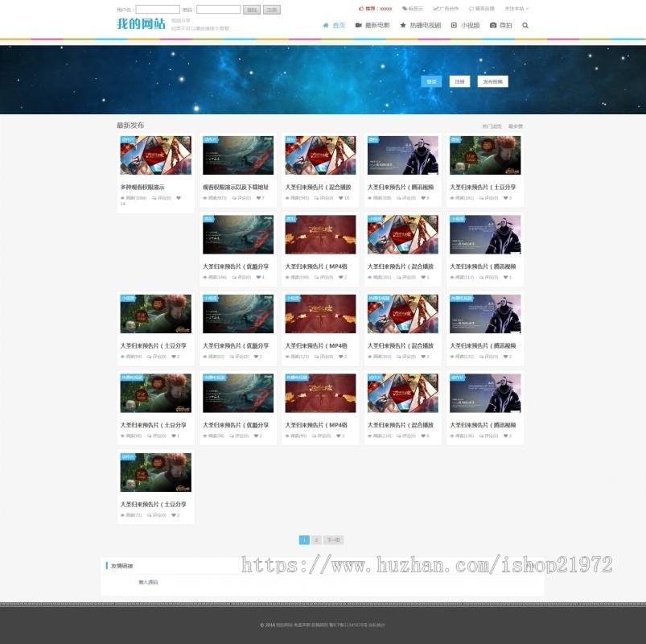646x644 pixels.
Task: Click the 发布视频 button on the banner
Action: click(492, 81)
